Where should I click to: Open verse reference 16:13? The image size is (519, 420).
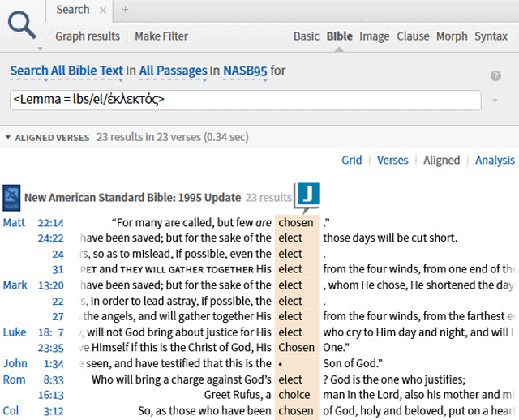(50, 395)
